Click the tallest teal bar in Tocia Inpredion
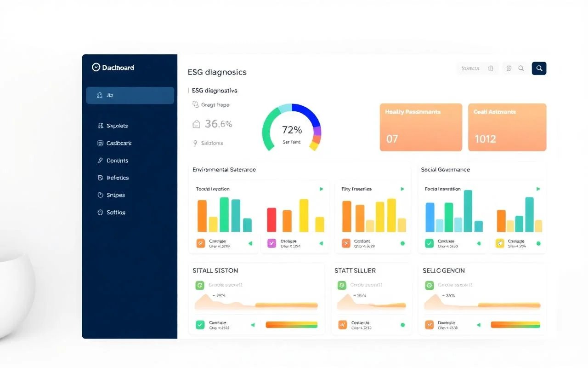Screen dimensions: 588x368 click(x=468, y=211)
